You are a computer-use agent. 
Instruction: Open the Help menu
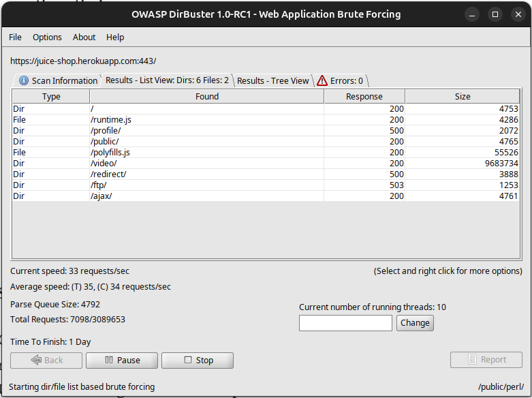point(115,37)
